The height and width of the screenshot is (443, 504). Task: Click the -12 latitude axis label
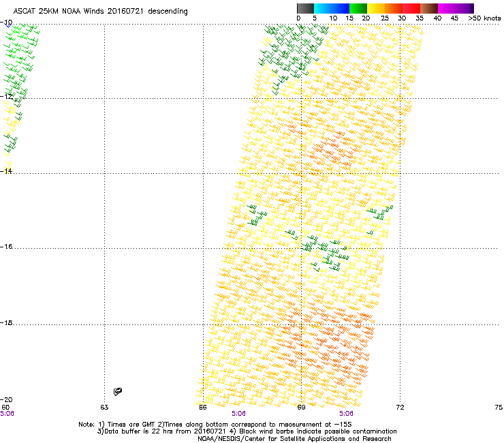(6, 96)
